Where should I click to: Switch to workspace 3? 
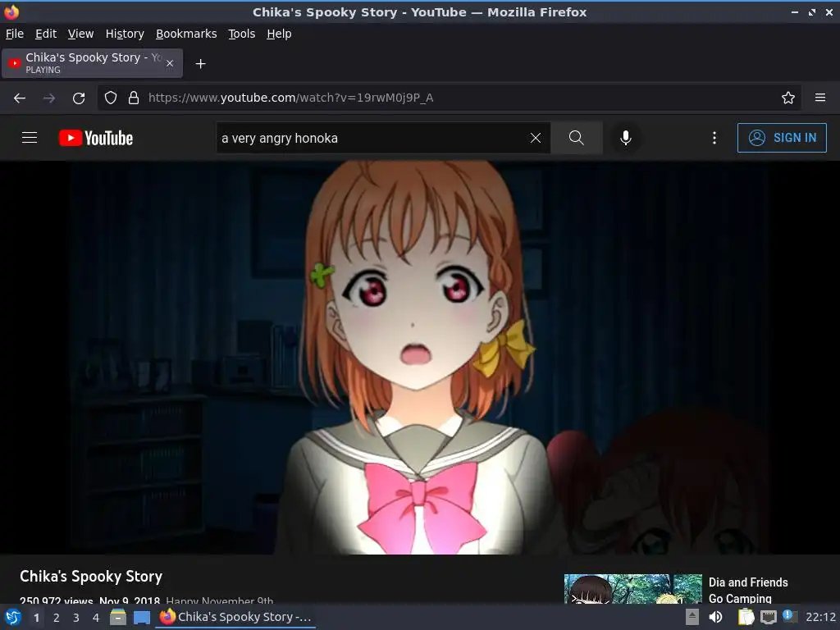point(76,618)
